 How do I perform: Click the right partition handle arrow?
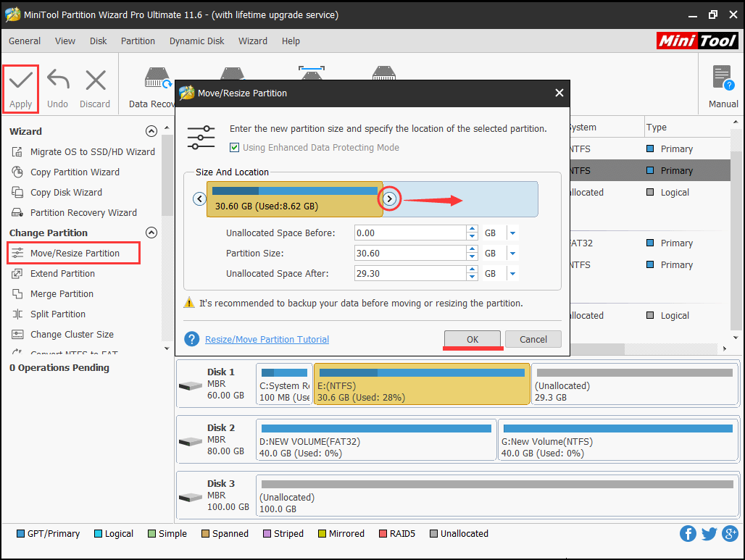pos(389,198)
